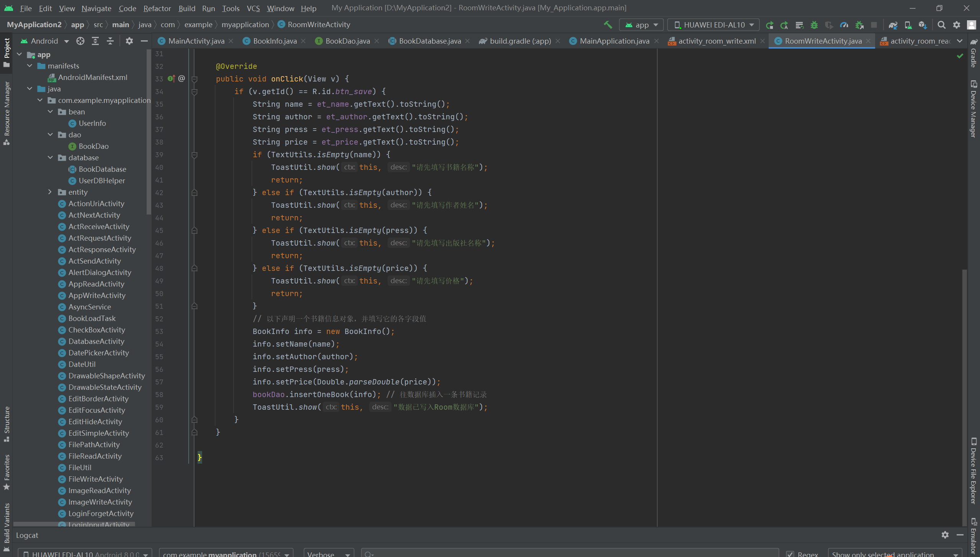980x557 pixels.
Task: Sync project with Gradle files
Action: 893,25
